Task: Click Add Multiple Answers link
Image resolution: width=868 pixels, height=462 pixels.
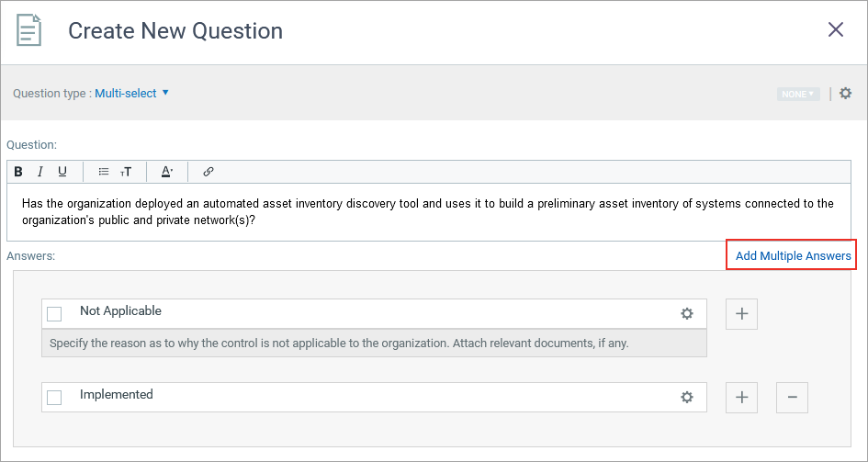Action: (x=793, y=255)
